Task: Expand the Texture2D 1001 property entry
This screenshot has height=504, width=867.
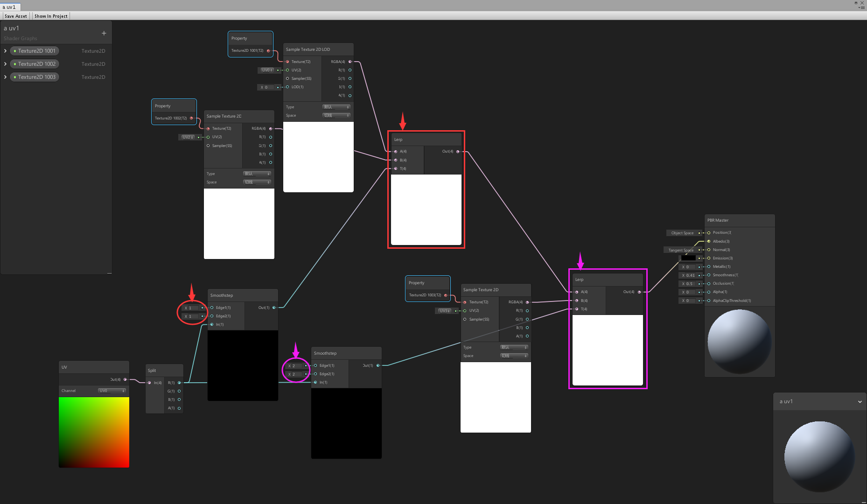Action: pyautogui.click(x=5, y=51)
